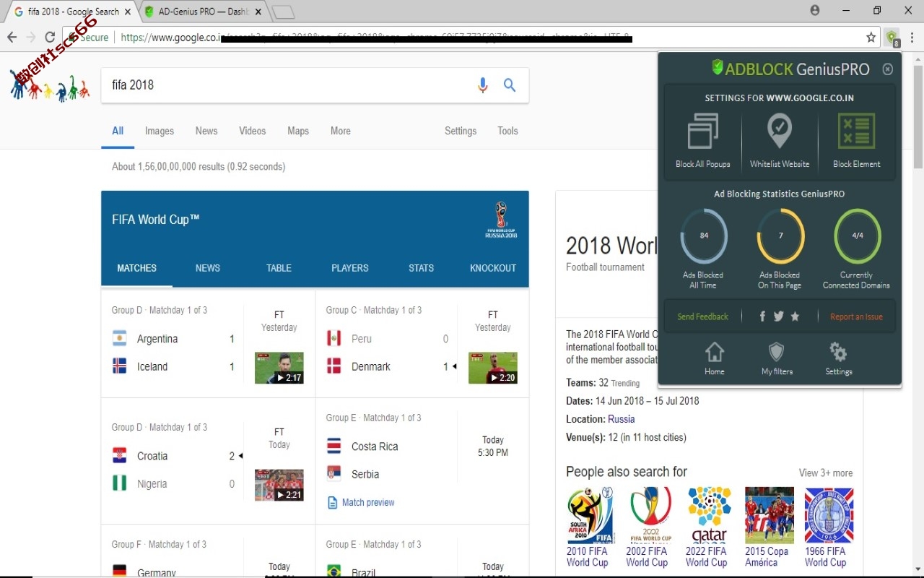The image size is (924, 578).
Task: Click the Facebook share icon in Adblock panel
Action: click(x=762, y=316)
